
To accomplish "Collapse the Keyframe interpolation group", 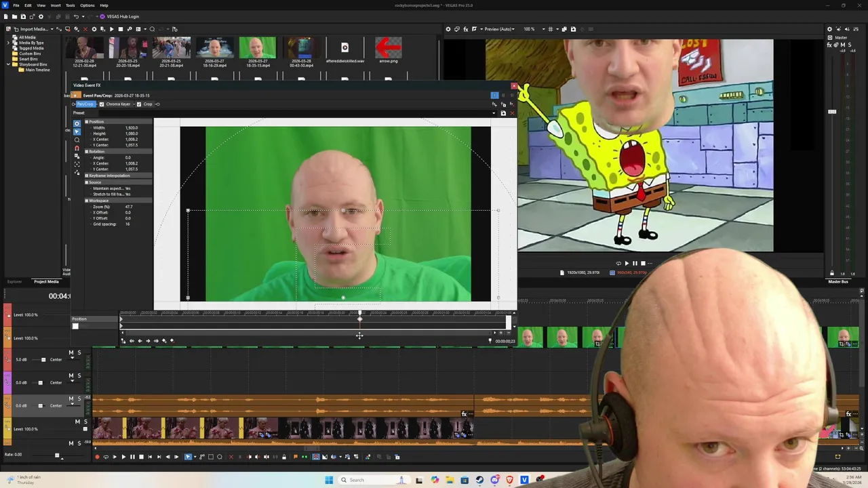I will [x=87, y=176].
